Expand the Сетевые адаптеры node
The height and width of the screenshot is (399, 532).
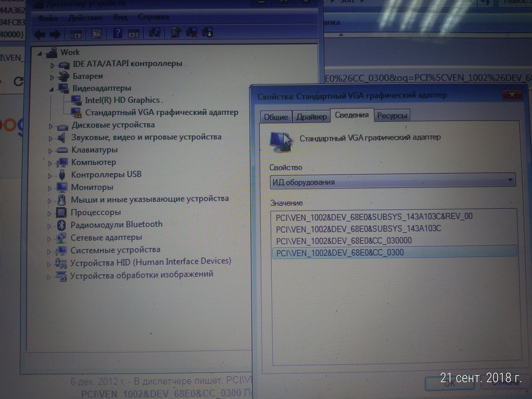tap(50, 238)
